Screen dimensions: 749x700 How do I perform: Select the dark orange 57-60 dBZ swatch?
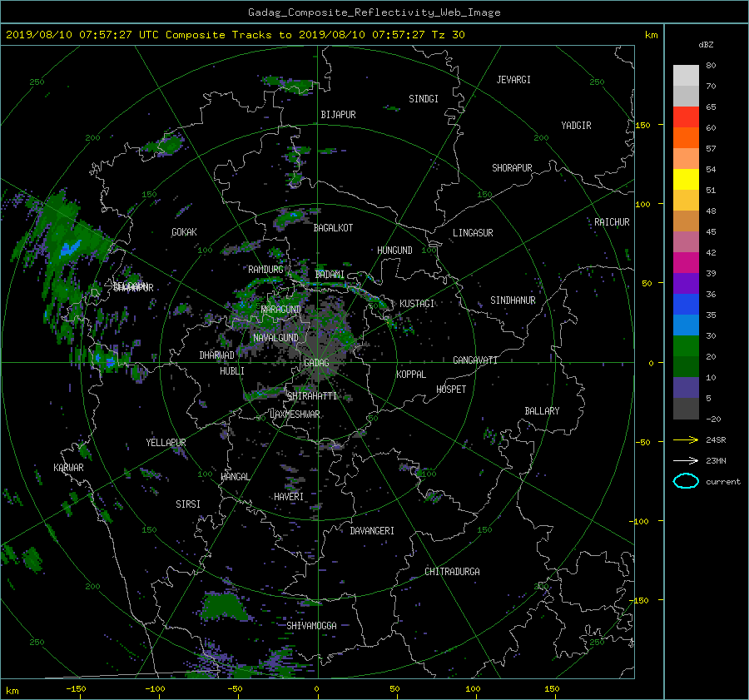(686, 137)
